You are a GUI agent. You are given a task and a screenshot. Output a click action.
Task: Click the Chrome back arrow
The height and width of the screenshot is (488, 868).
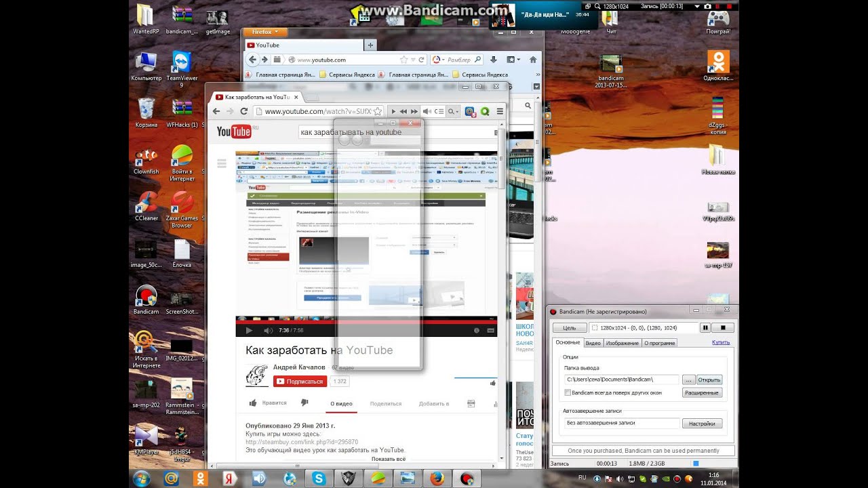click(x=218, y=111)
